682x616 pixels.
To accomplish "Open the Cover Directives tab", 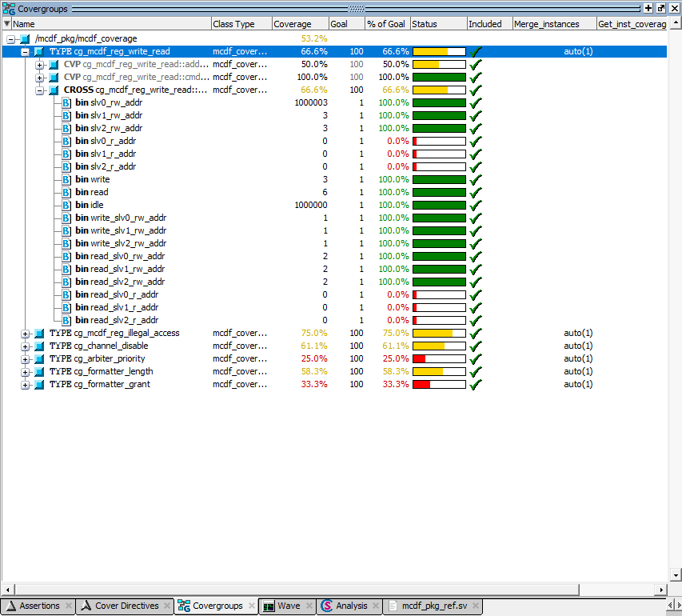I will point(125,606).
